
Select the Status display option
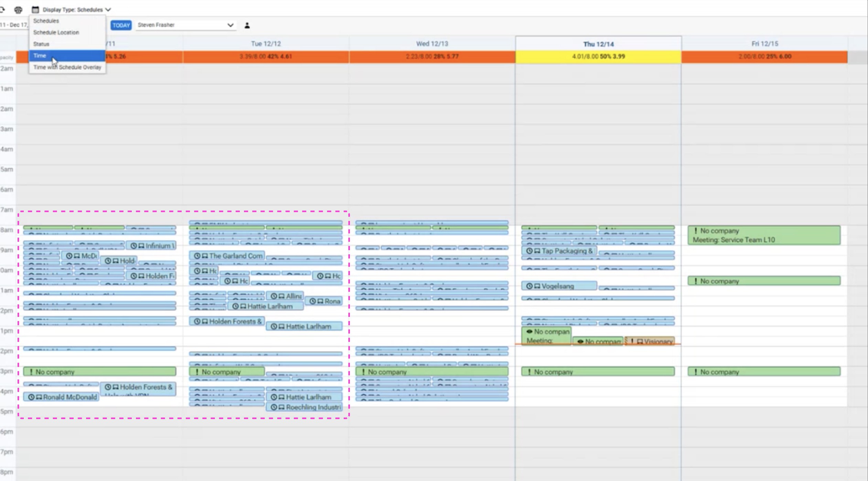tap(41, 44)
